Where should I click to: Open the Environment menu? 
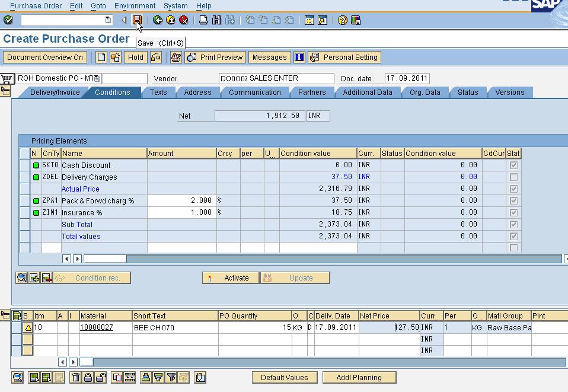coord(135,5)
